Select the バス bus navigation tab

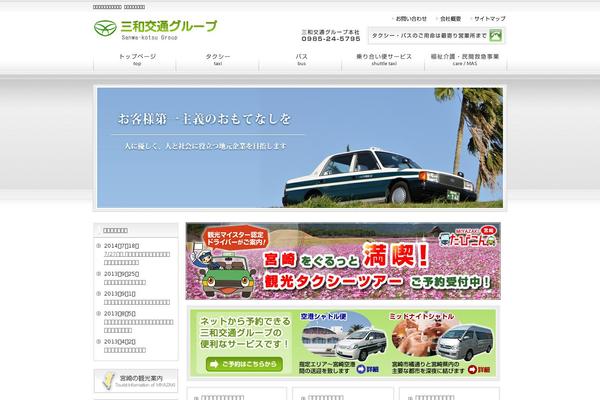click(300, 59)
